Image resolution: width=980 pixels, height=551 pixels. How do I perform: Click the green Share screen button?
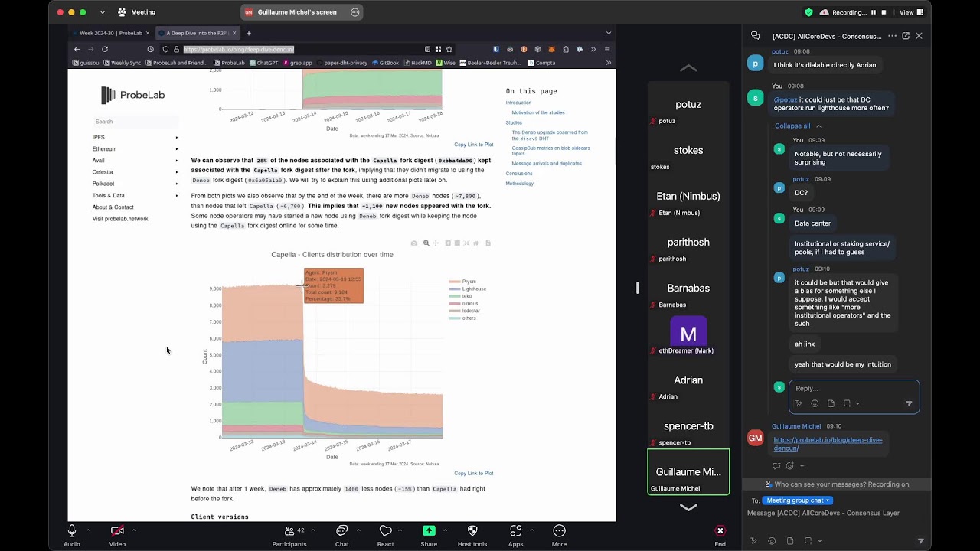[429, 535]
